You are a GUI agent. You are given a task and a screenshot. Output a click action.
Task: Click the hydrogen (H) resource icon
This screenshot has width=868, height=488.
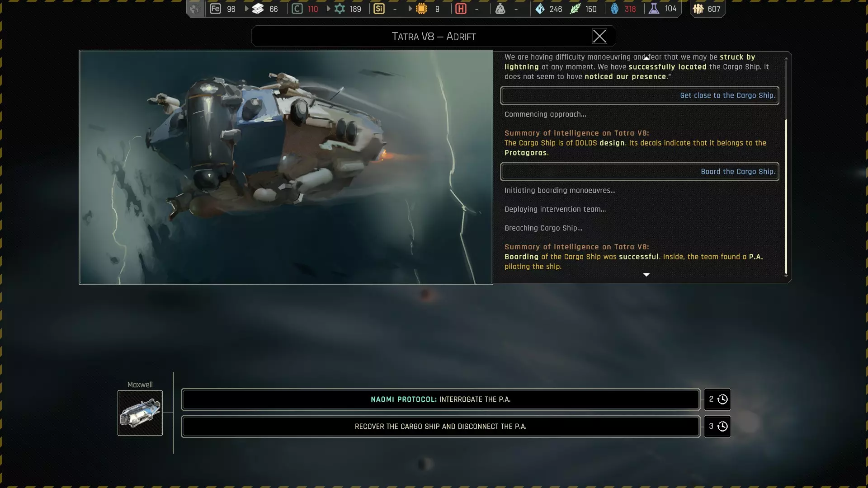click(x=461, y=9)
